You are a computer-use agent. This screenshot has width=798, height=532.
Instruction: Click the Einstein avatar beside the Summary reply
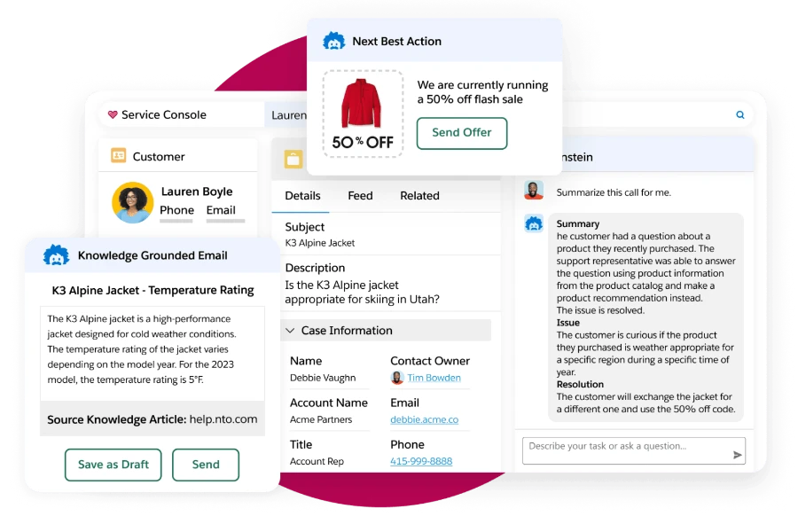tap(534, 224)
